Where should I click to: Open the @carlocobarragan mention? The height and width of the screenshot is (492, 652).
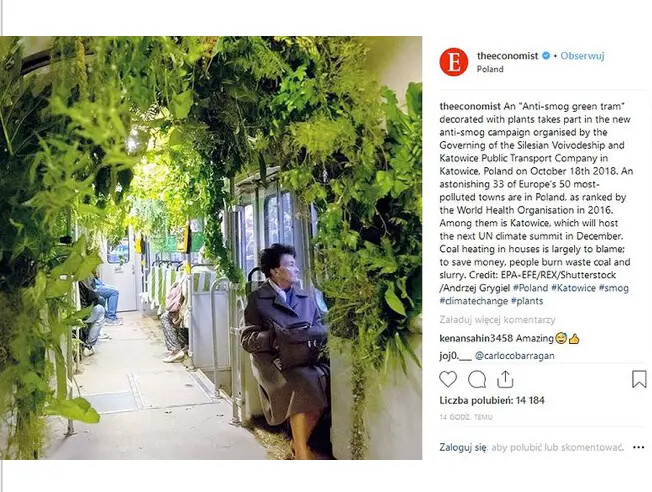(514, 356)
